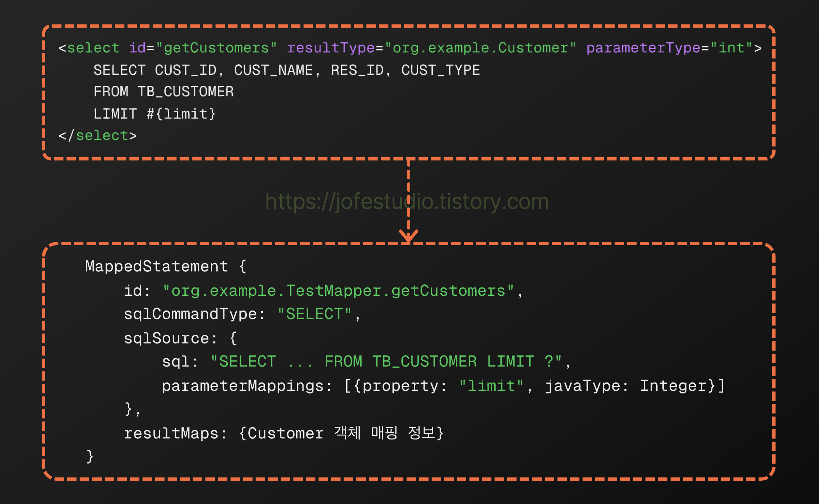Click the FROM TB_CUSTOMER line
Viewport: 819px width, 504px height.
point(163,92)
